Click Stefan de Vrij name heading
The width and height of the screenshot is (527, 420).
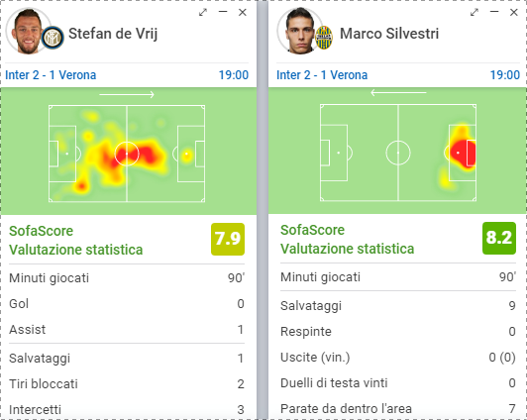(113, 34)
